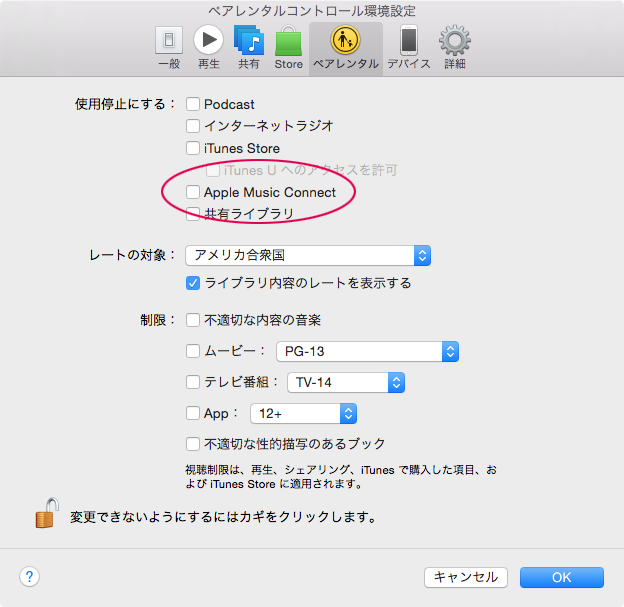
Task: Check 不適切な性的描写のあるブック checkbox
Action: tap(193, 444)
